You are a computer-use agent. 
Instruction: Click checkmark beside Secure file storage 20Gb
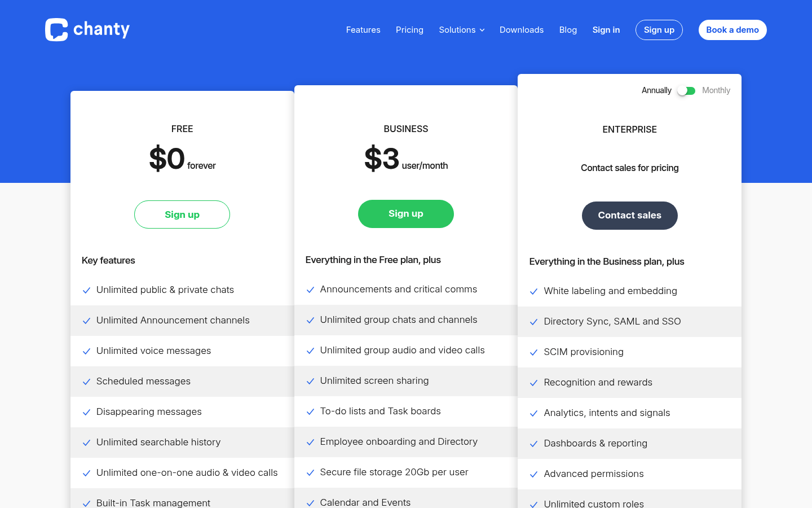(x=310, y=473)
